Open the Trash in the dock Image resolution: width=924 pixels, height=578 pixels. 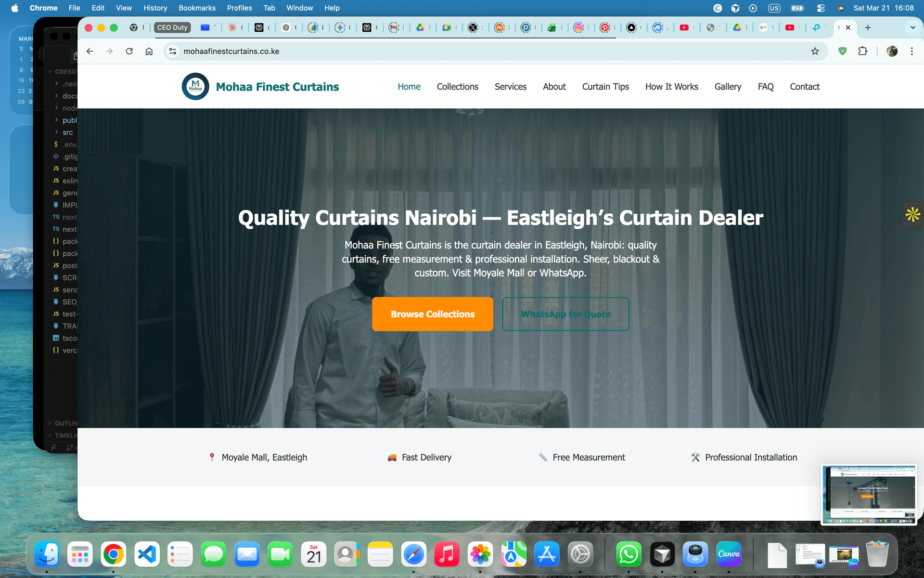pyautogui.click(x=877, y=554)
